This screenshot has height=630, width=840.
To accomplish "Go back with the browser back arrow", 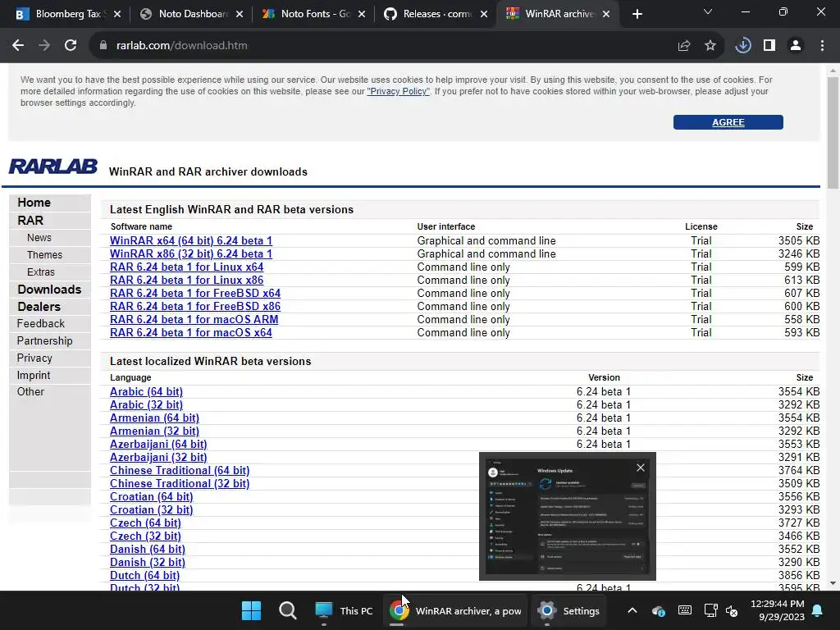I will [x=18, y=46].
